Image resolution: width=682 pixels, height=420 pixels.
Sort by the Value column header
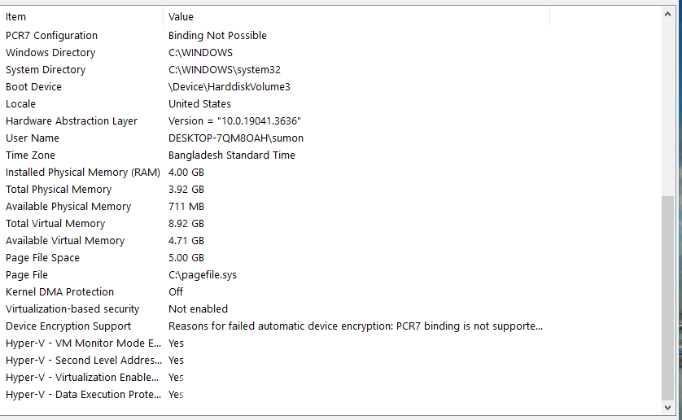[x=357, y=17]
